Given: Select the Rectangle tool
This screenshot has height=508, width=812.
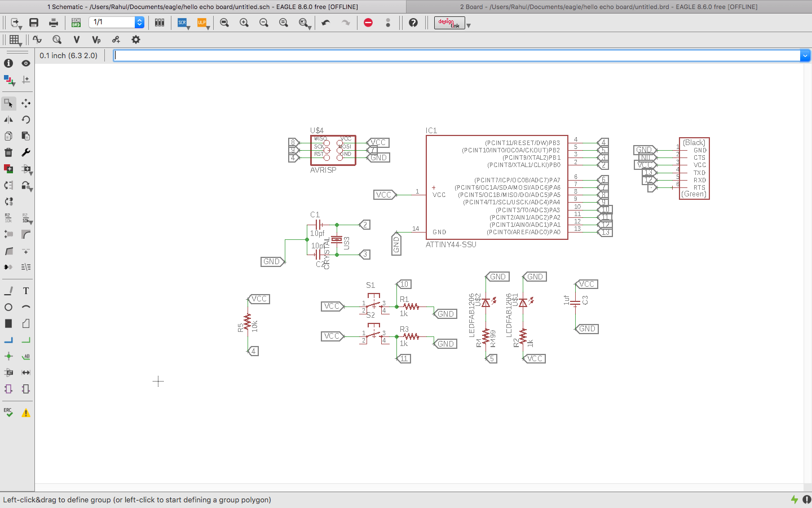Looking at the screenshot, I should click(x=8, y=323).
